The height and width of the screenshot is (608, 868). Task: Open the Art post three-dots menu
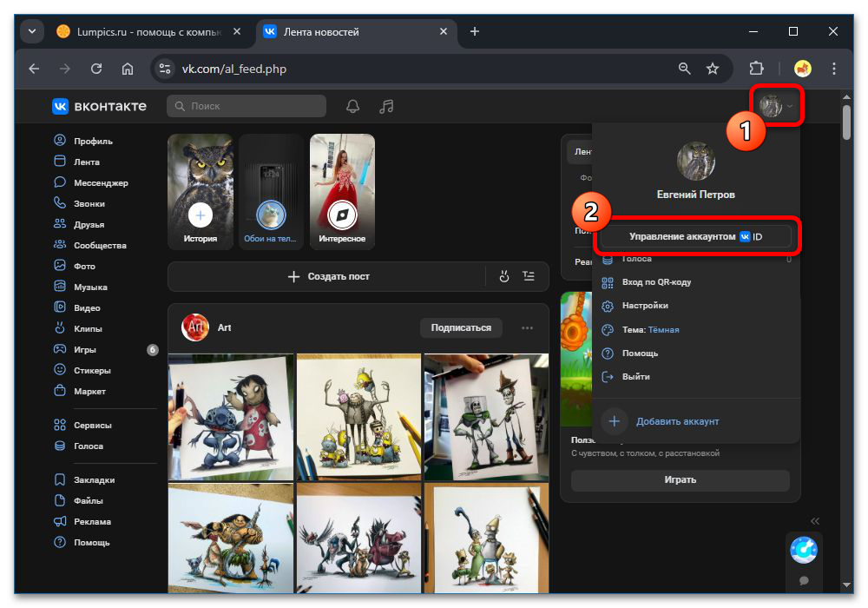click(x=527, y=327)
